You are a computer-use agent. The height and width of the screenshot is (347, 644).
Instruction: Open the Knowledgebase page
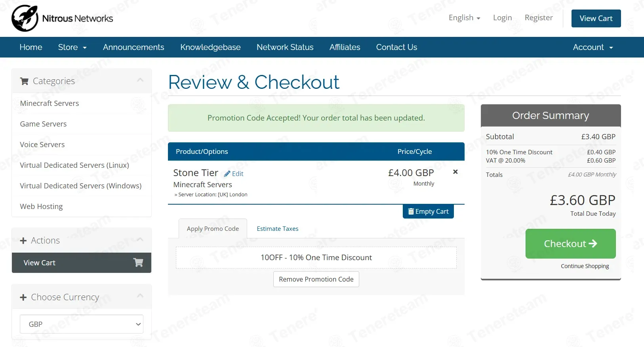pyautogui.click(x=210, y=47)
